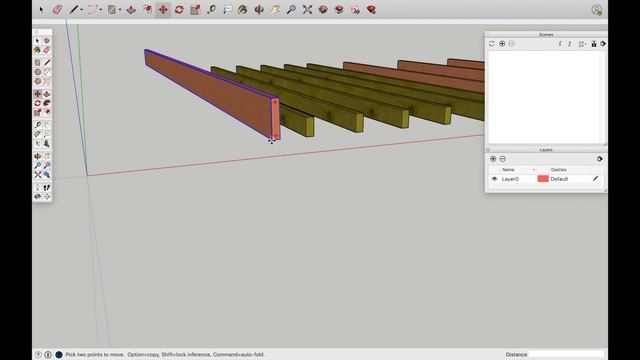
Task: Select the arrow Select tool in top toolbar
Action: (x=41, y=9)
